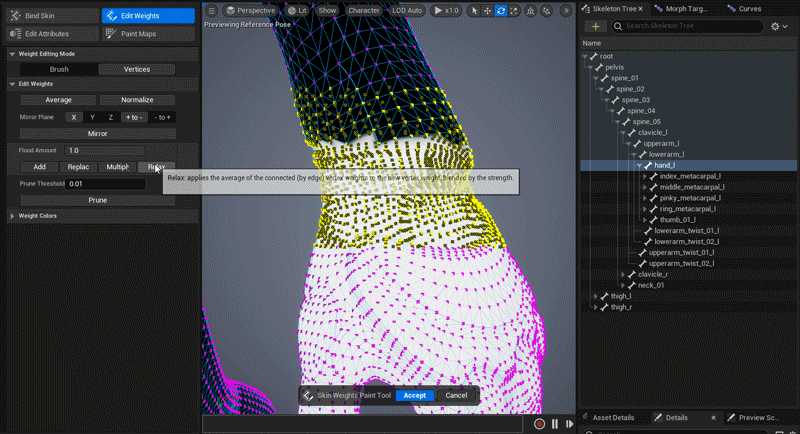Set mirror plane to X axis
800x434 pixels.
pyautogui.click(x=73, y=117)
